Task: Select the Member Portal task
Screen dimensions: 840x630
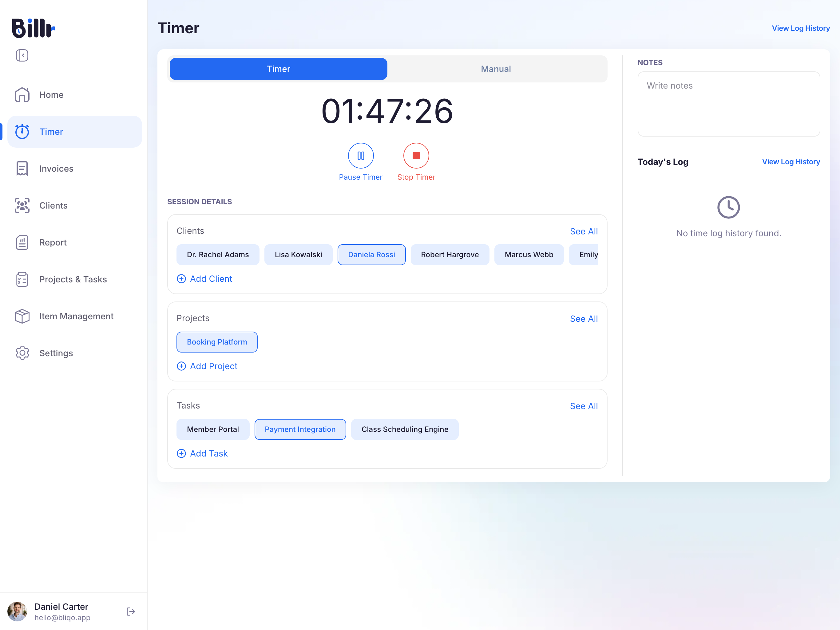Action: pos(213,429)
